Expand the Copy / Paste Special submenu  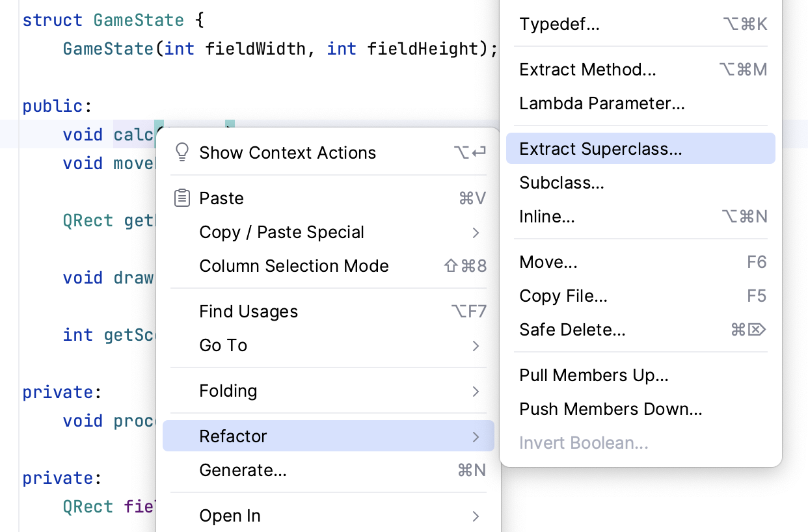282,232
